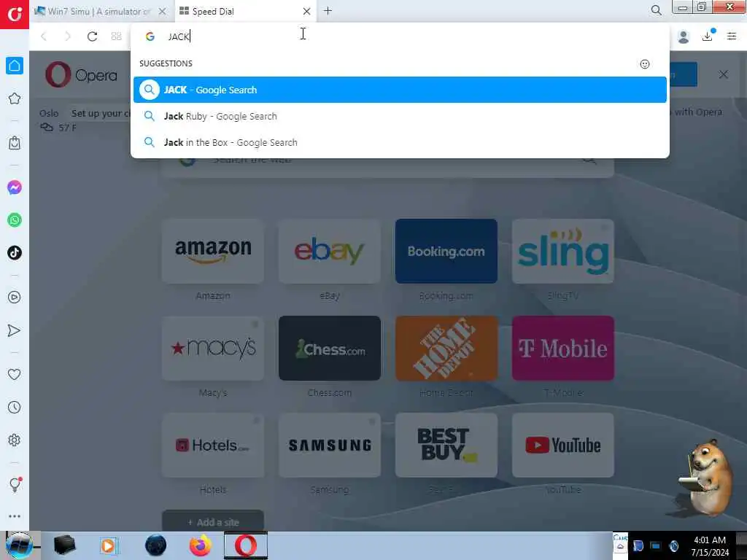Screen dimensions: 747x560
Task: Open History clock icon in sidebar
Action: coord(15,407)
